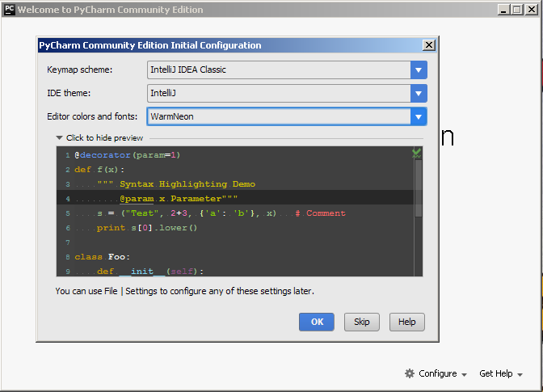The height and width of the screenshot is (392, 543).
Task: Click the 'def f(x):' preview line
Action: (x=99, y=170)
